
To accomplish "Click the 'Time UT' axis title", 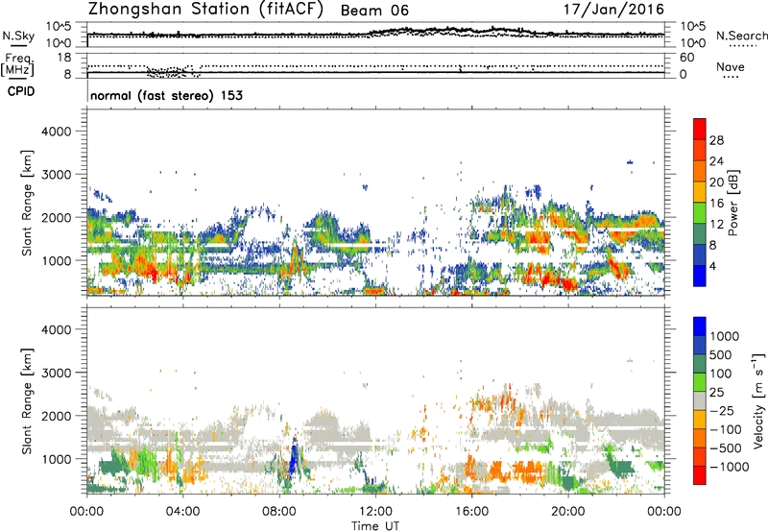I will [x=375, y=525].
